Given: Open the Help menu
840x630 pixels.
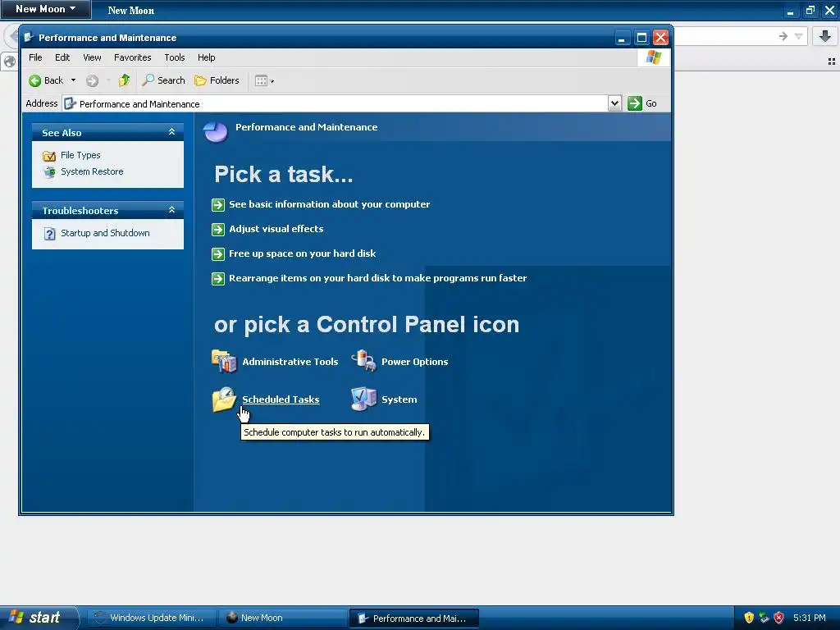Looking at the screenshot, I should 206,57.
